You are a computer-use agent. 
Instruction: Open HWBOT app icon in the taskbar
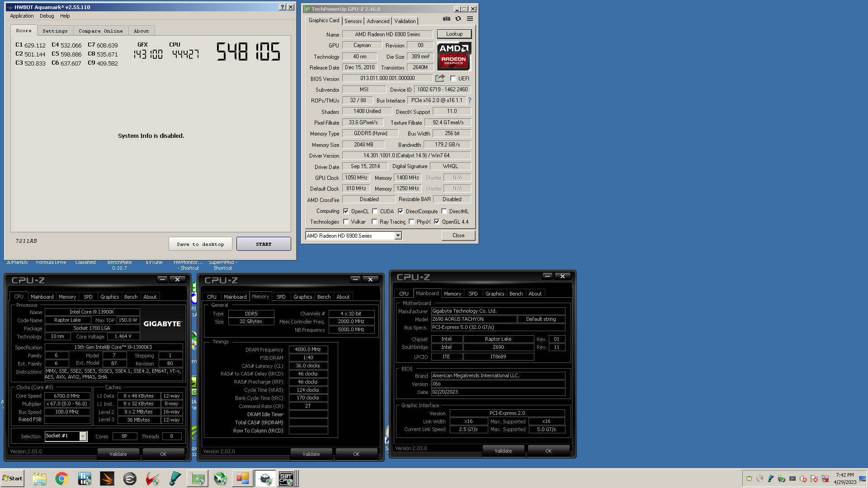(85, 479)
